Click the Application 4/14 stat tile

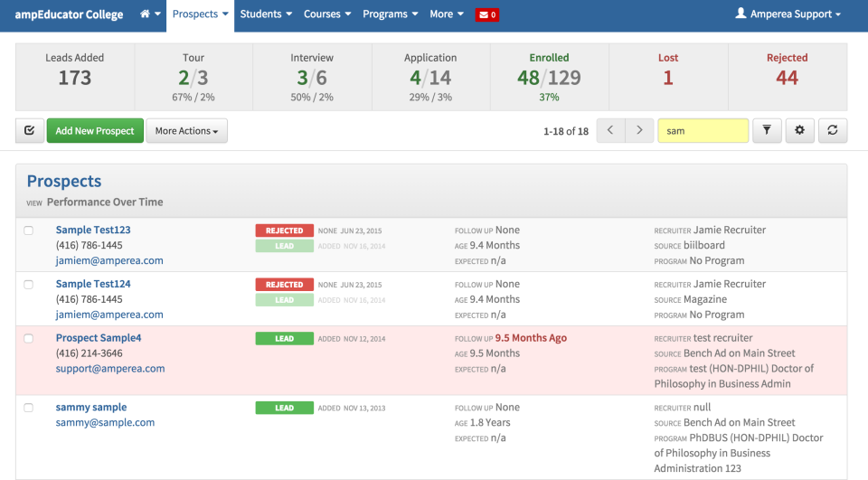coord(430,77)
